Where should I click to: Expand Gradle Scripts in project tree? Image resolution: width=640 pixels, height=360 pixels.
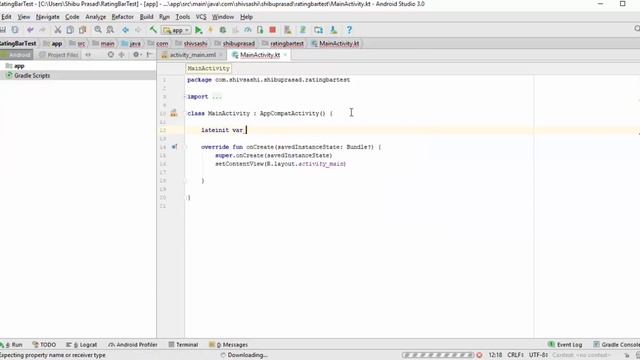tap(28, 76)
